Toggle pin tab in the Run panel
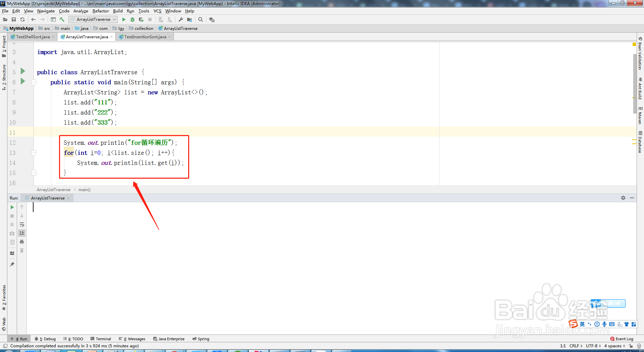 pos(12,264)
